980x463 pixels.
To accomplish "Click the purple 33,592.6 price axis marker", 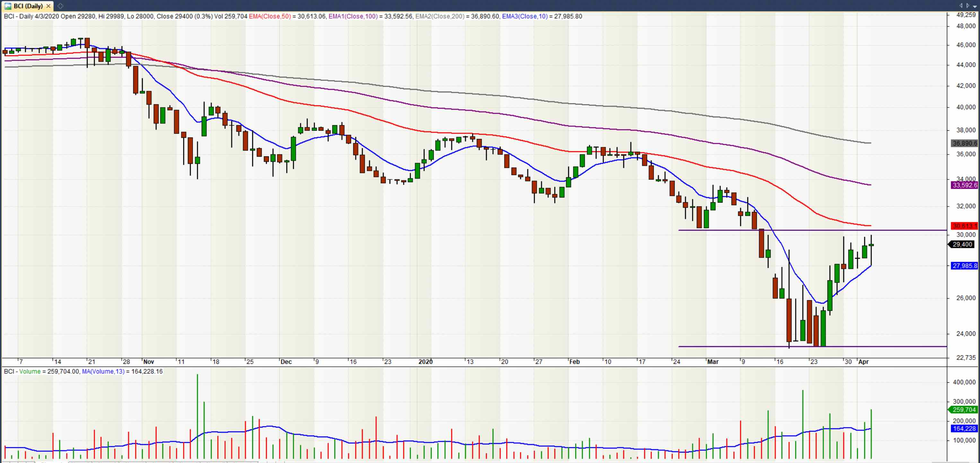I will [x=964, y=185].
